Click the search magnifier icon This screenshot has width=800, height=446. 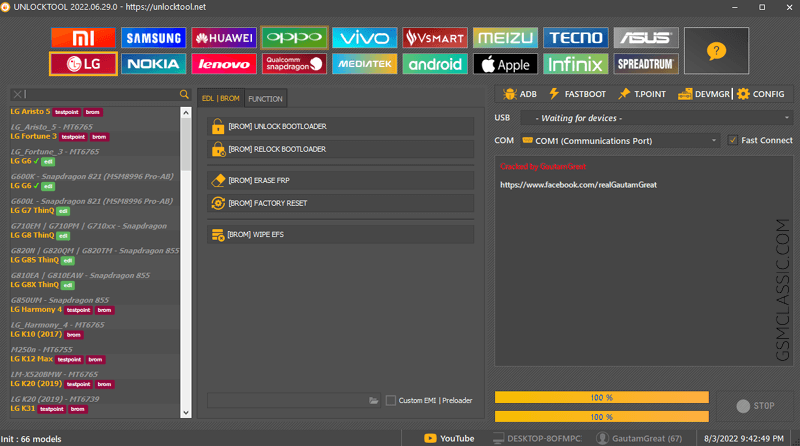(x=184, y=94)
